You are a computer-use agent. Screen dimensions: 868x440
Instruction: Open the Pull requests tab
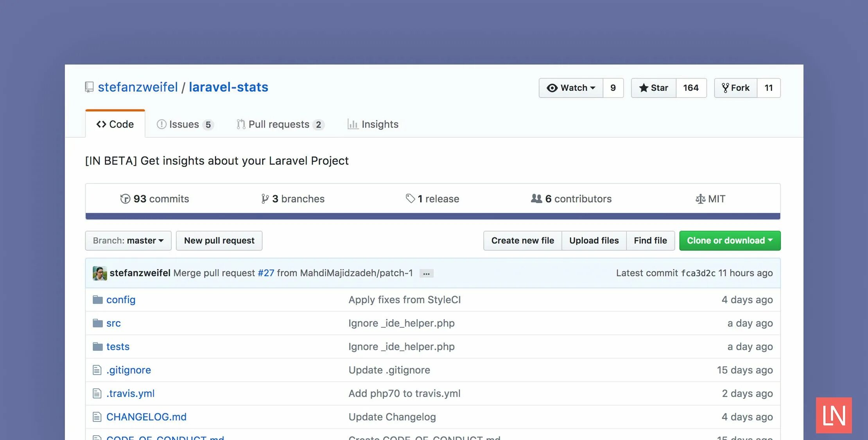tap(280, 124)
